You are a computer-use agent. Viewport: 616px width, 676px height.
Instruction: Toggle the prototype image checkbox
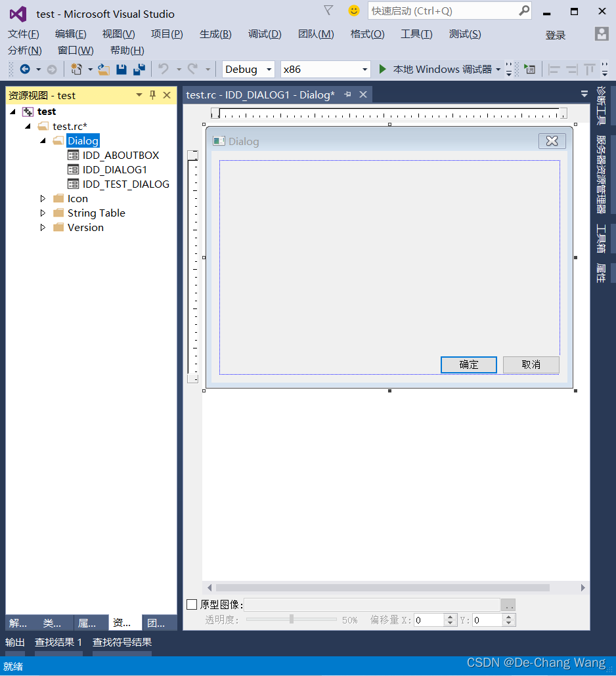192,604
